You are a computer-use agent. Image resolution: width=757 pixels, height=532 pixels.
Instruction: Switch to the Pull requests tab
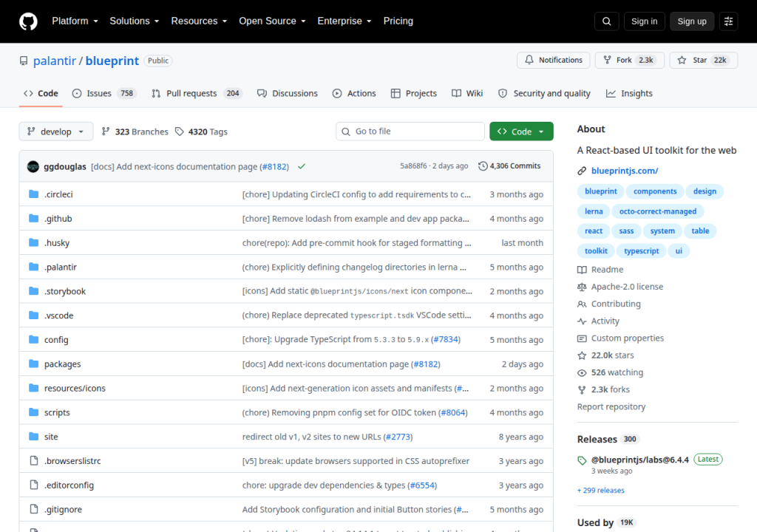(197, 93)
